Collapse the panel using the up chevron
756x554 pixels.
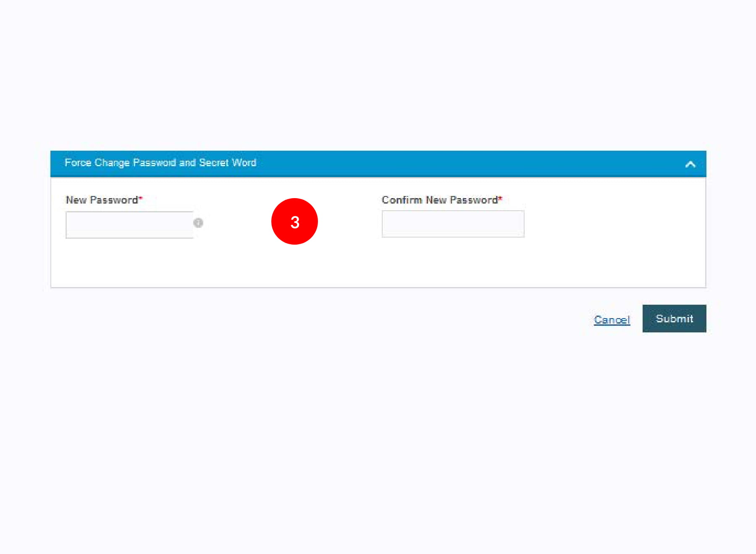point(690,164)
